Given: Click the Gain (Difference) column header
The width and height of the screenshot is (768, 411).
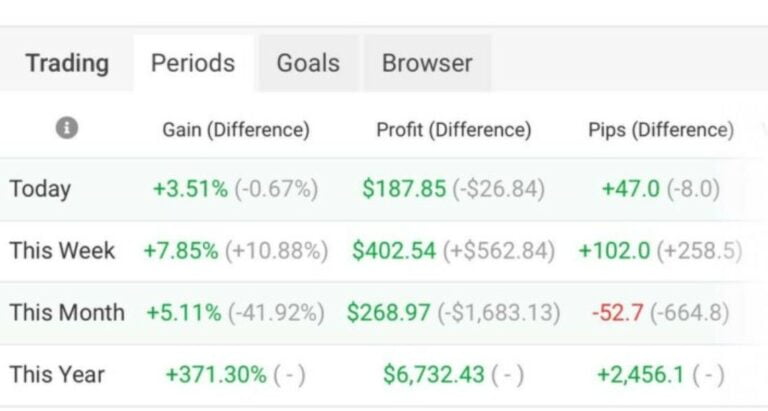Looking at the screenshot, I should point(236,130).
